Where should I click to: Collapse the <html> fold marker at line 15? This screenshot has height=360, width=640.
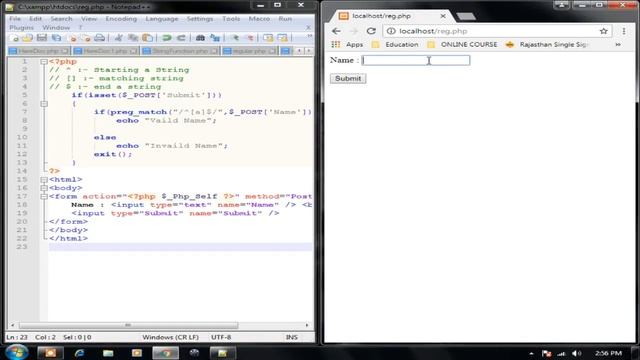(44, 180)
